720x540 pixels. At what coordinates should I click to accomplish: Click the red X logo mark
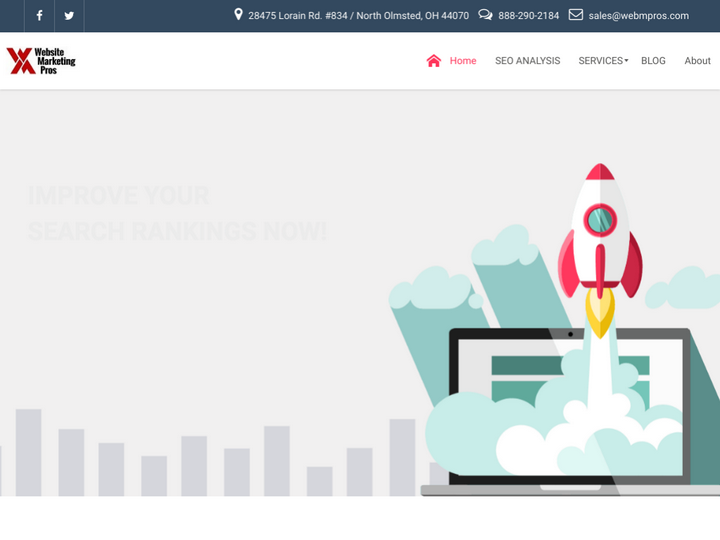pyautogui.click(x=20, y=61)
